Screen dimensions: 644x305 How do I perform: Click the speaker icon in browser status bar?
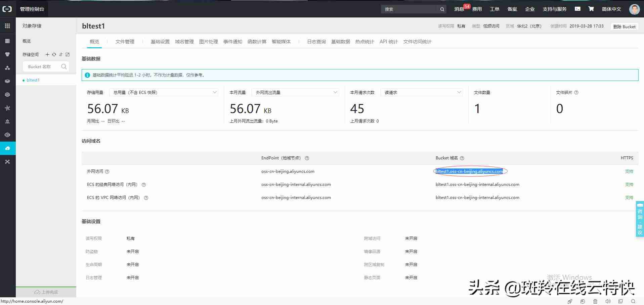click(608, 301)
